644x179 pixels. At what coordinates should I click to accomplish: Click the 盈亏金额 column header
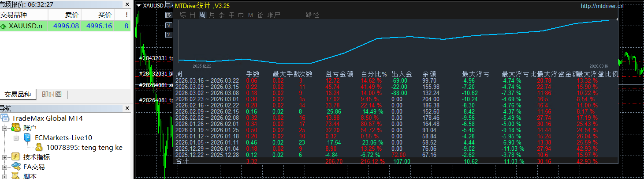point(339,74)
